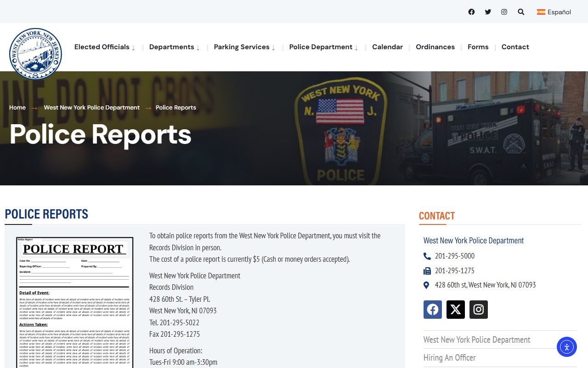Open the Forms menu item

click(478, 47)
